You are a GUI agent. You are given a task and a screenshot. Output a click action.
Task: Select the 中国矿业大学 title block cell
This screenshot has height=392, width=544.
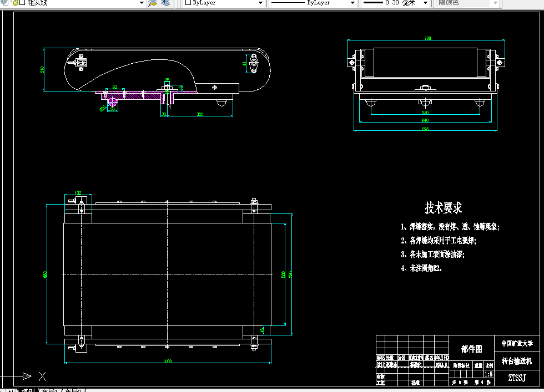pos(517,343)
